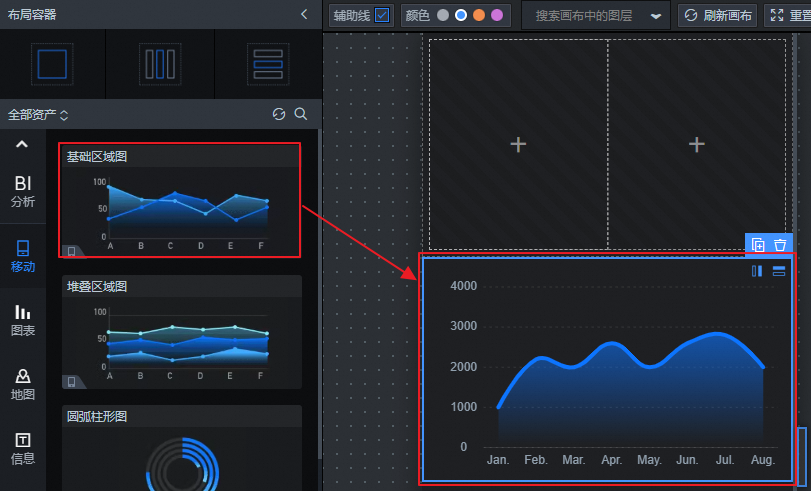Refresh the asset list icon
The height and width of the screenshot is (491, 811).
pyautogui.click(x=279, y=114)
